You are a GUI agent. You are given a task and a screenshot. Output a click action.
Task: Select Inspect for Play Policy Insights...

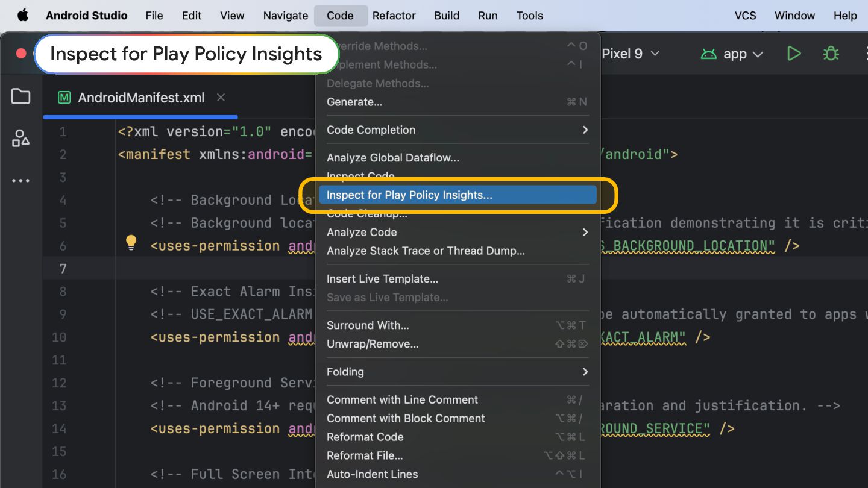coord(458,195)
